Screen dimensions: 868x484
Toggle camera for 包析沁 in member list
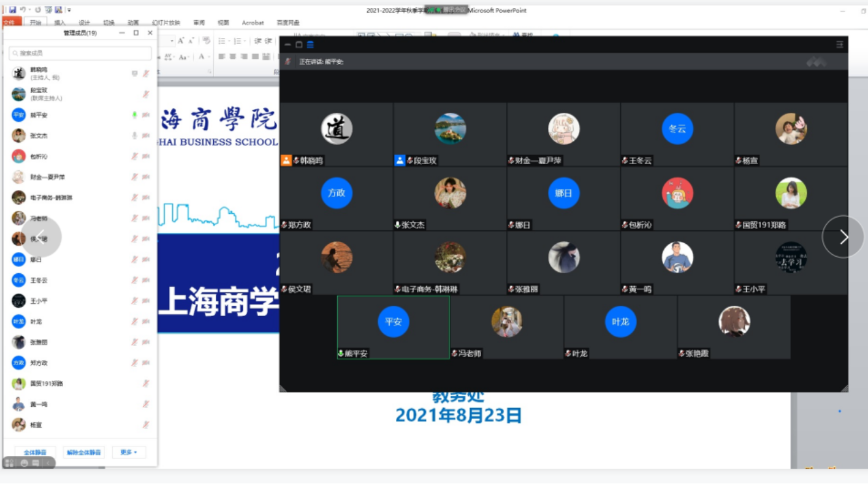pyautogui.click(x=146, y=156)
